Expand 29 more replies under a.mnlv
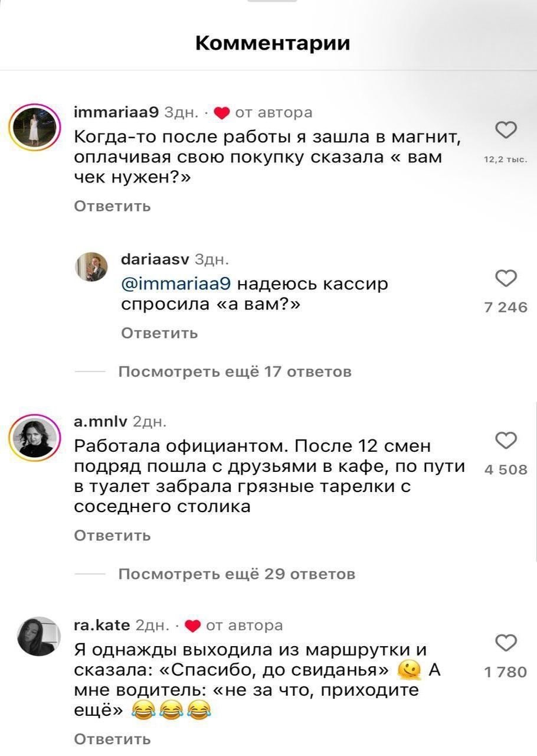 [x=237, y=574]
